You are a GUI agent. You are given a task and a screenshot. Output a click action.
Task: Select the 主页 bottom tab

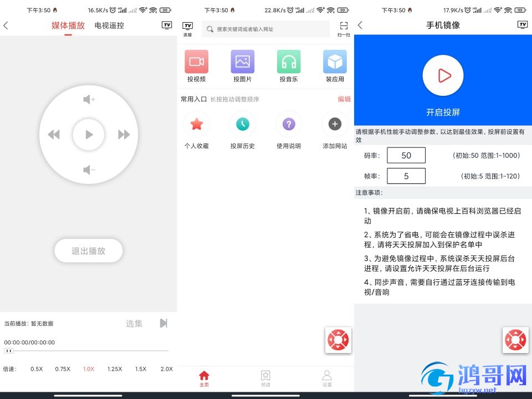click(x=204, y=378)
